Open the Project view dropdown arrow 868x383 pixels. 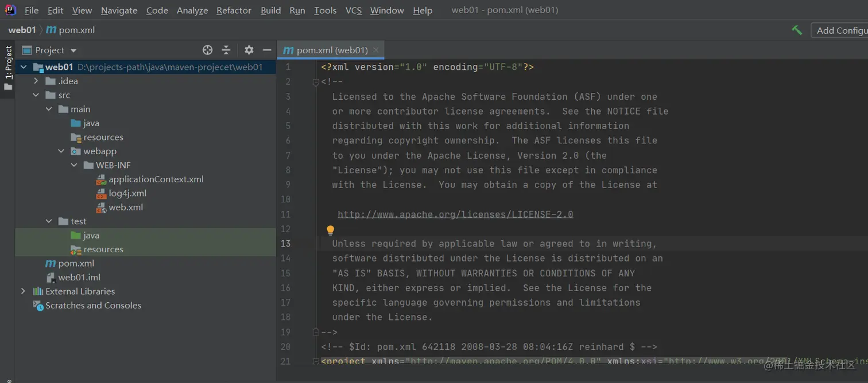(73, 50)
